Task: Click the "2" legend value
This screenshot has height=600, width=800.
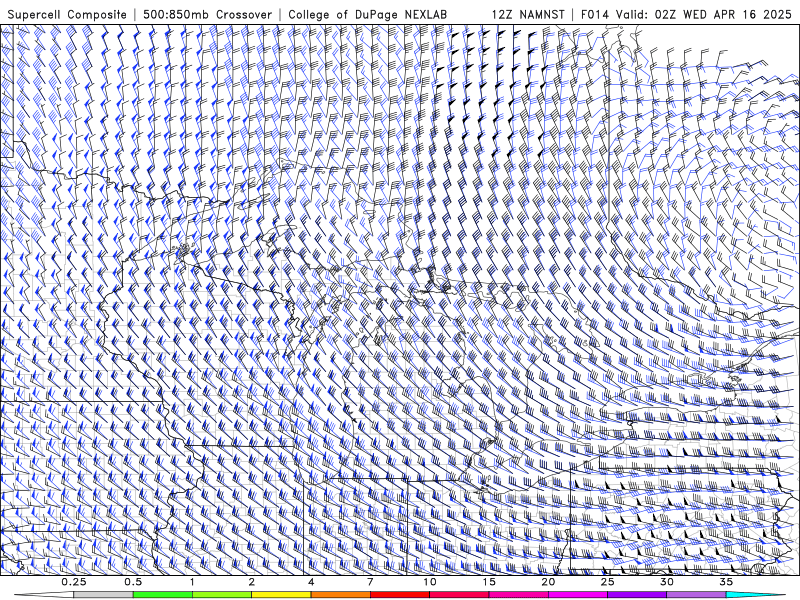Action: coord(252,582)
